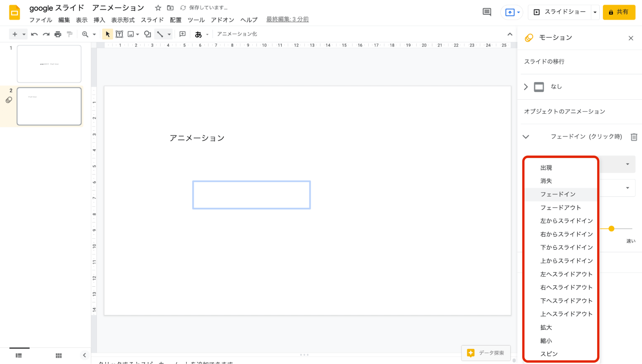Open the データ探索 explore button

point(486,353)
